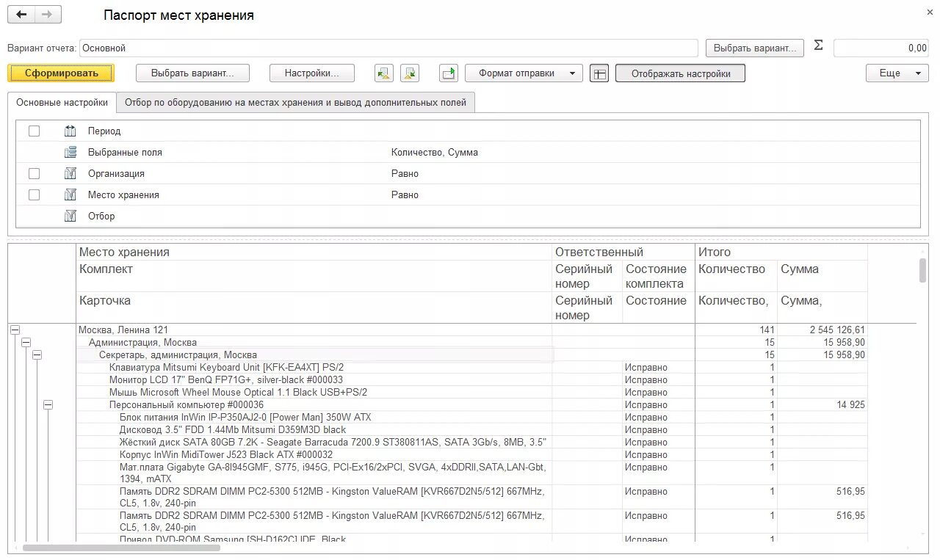Click Равно in the Место хранения row
The width and height of the screenshot is (940, 560).
[x=405, y=195]
